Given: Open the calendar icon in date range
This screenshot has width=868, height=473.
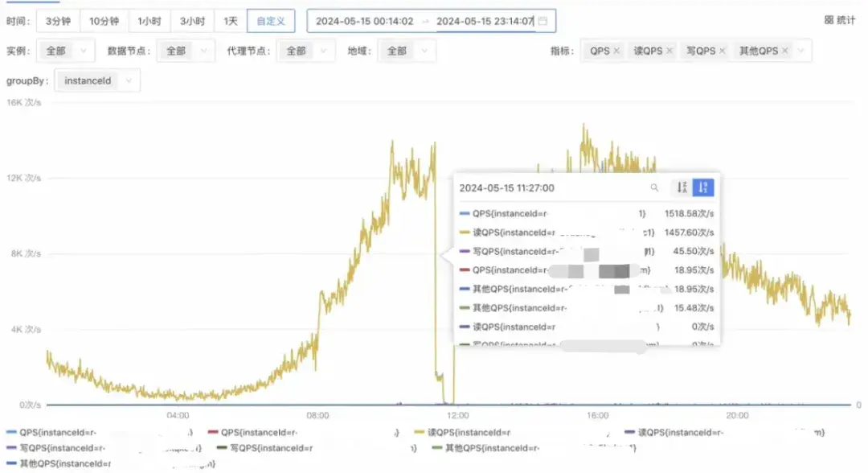Looking at the screenshot, I should point(543,21).
